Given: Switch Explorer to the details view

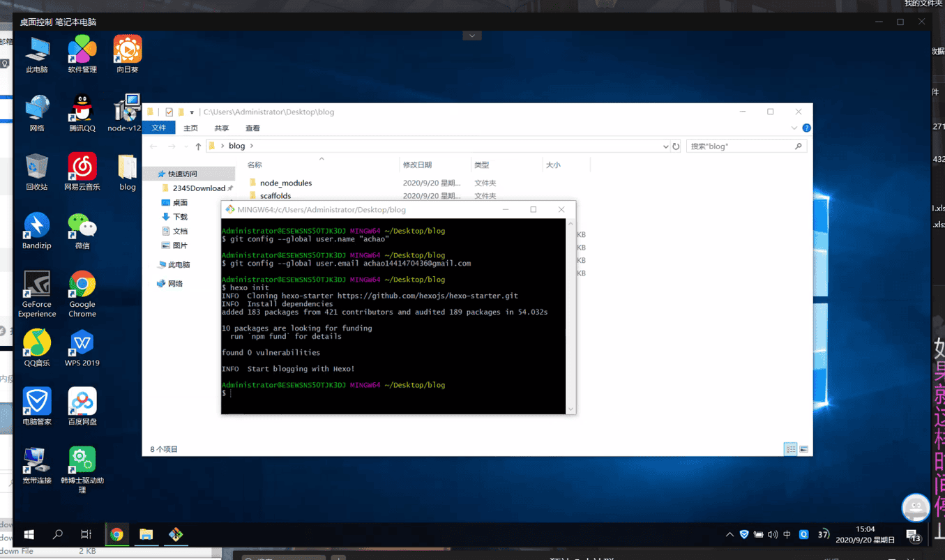Looking at the screenshot, I should pyautogui.click(x=790, y=449).
